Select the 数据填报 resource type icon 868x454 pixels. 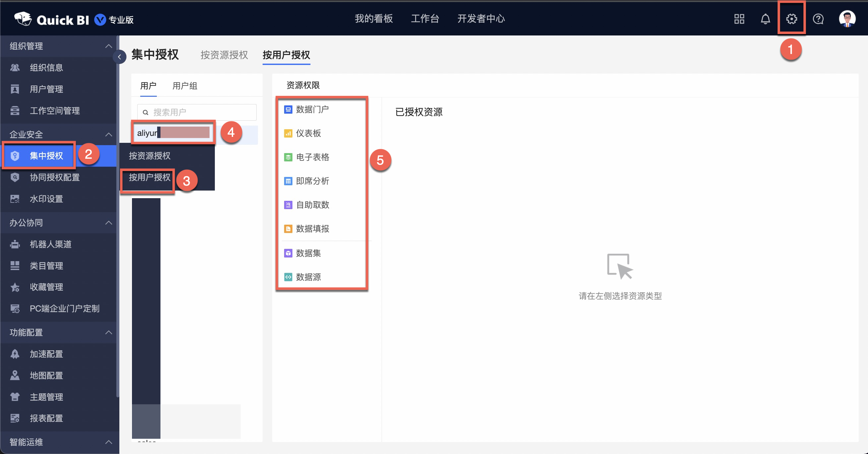pos(288,229)
